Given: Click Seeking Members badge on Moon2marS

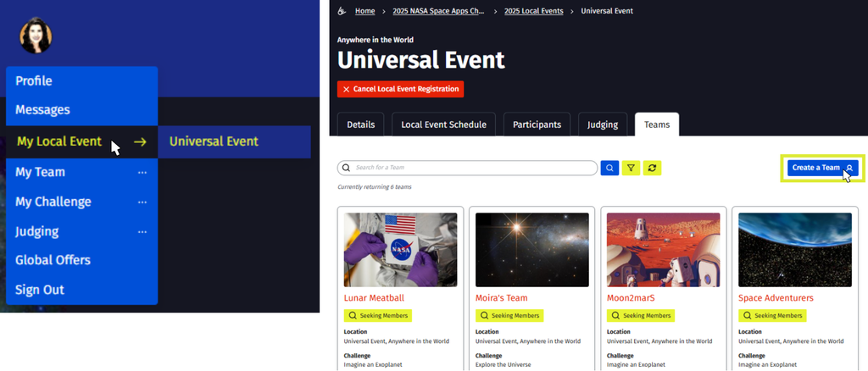Looking at the screenshot, I should [641, 316].
